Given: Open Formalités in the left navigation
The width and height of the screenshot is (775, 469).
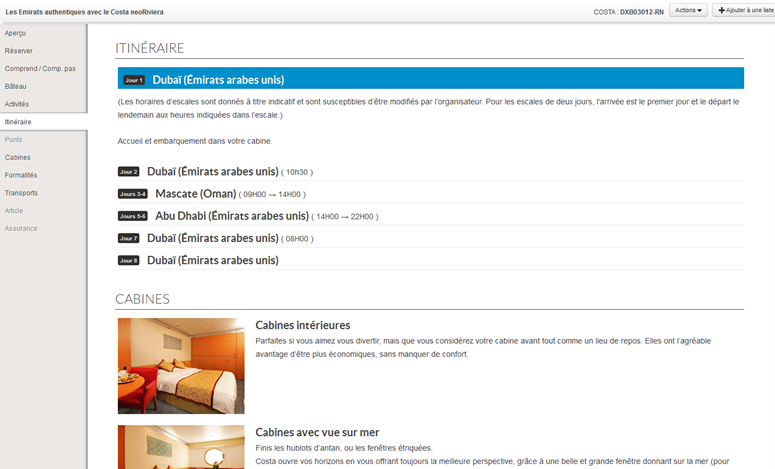Looking at the screenshot, I should point(21,175).
